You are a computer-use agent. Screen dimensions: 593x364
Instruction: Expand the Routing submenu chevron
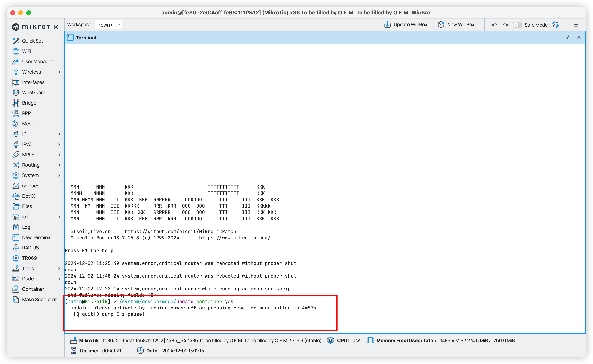click(59, 165)
